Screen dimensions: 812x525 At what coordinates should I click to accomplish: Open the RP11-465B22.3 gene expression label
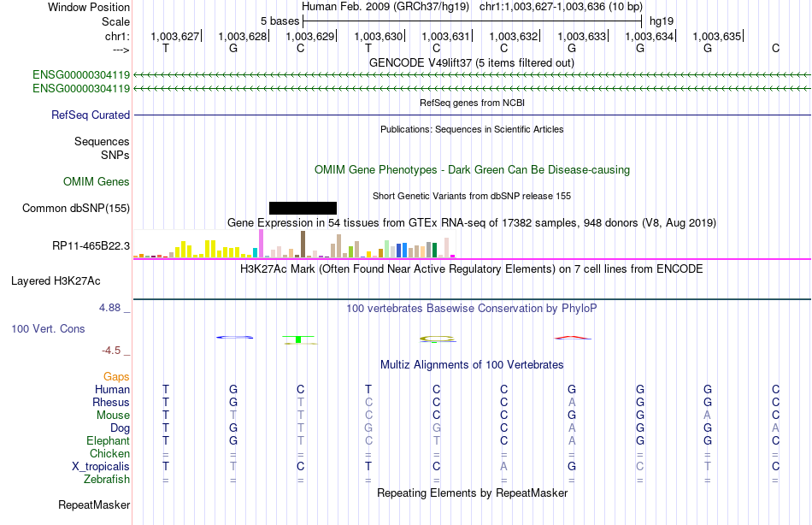[91, 245]
